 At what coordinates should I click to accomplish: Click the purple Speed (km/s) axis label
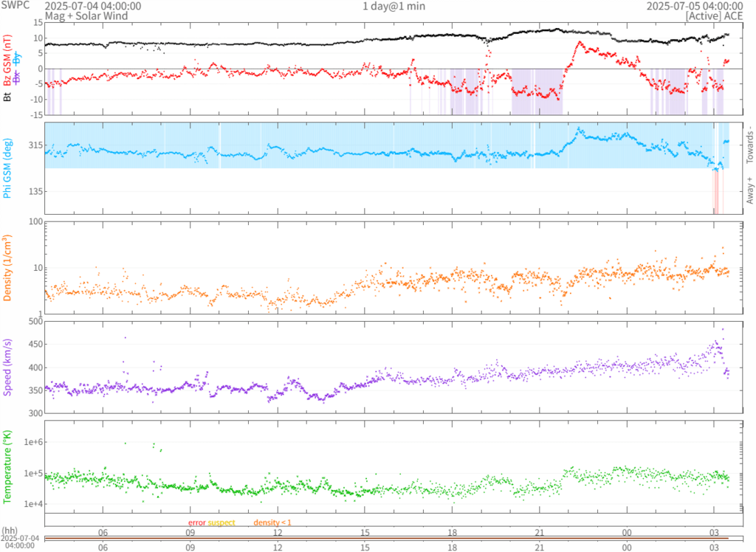point(8,366)
